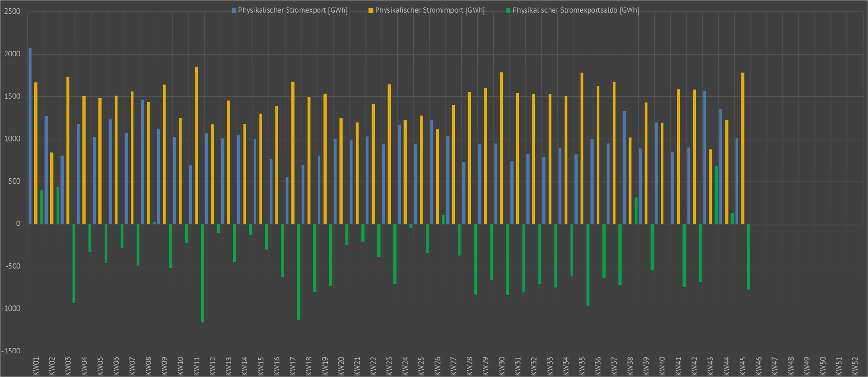Click the green negative saldo bar at KW11
The height and width of the screenshot is (377, 868).
point(202,273)
